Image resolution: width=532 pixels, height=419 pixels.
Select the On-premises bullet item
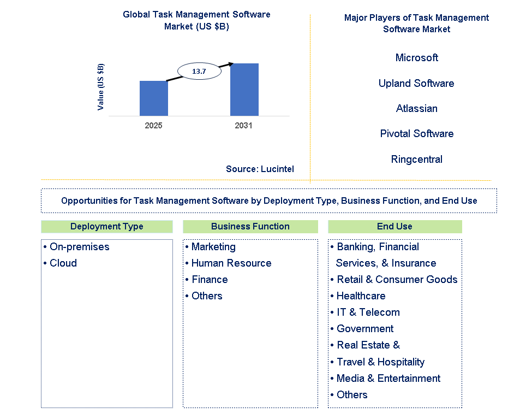(x=77, y=247)
